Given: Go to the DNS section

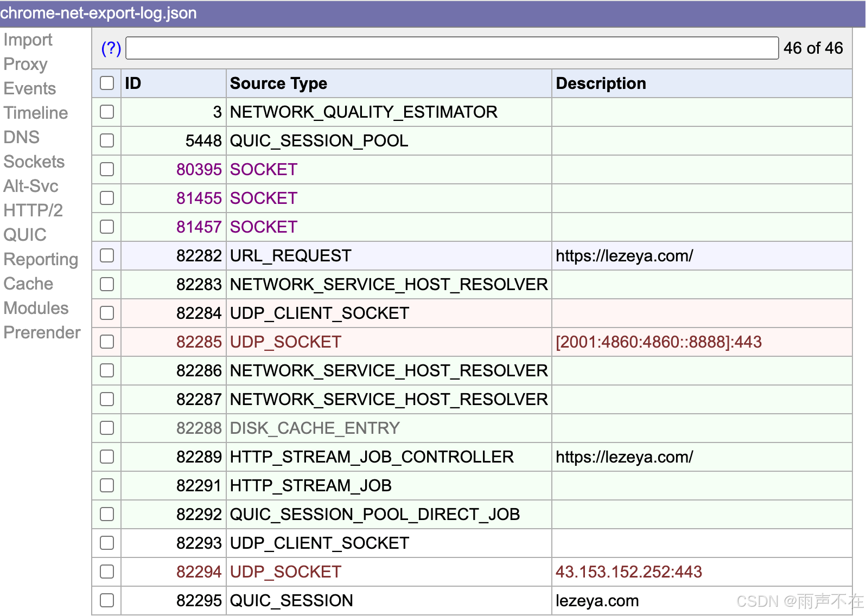Looking at the screenshot, I should pos(22,137).
